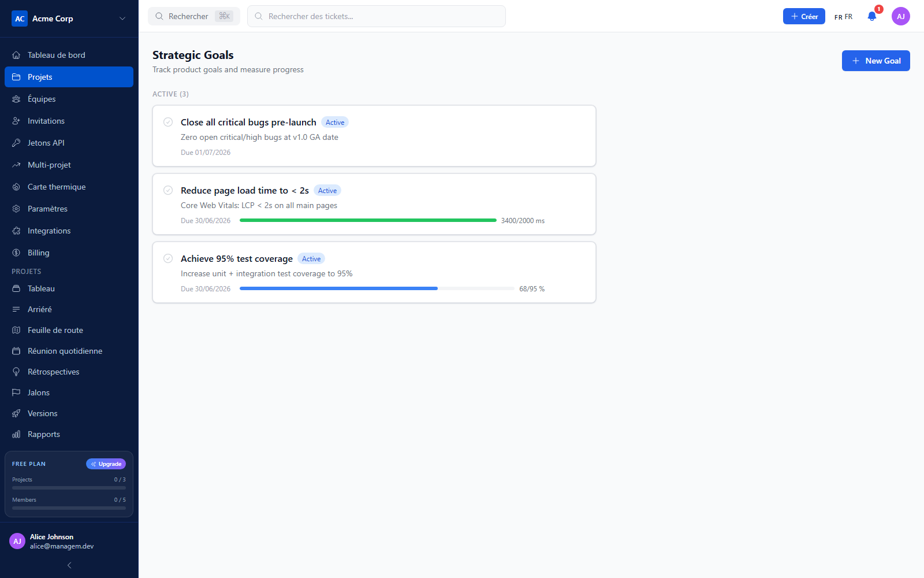This screenshot has width=924, height=578.
Task: Open the Rapports chart icon
Action: (x=16, y=434)
